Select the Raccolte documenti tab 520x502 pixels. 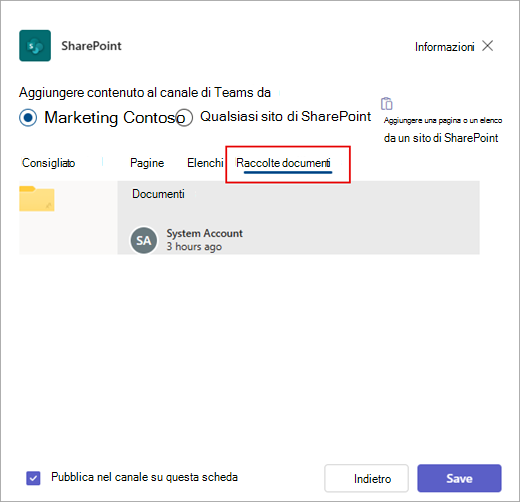[x=283, y=163]
